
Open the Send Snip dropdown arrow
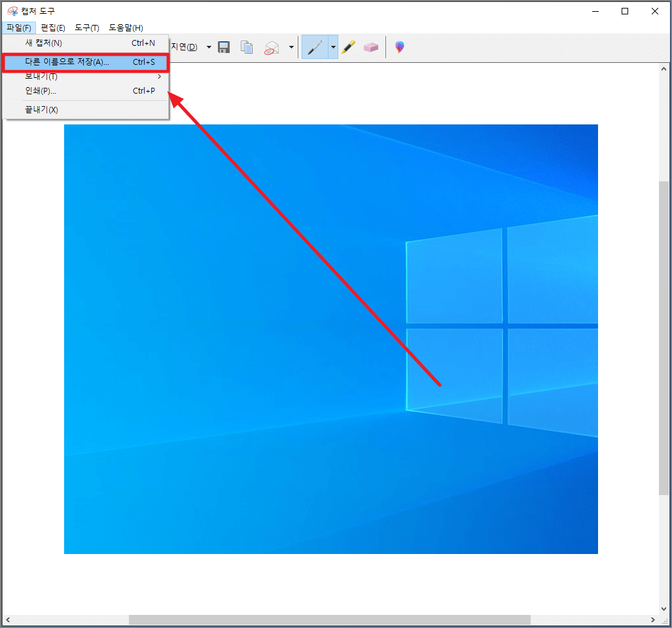tap(291, 47)
